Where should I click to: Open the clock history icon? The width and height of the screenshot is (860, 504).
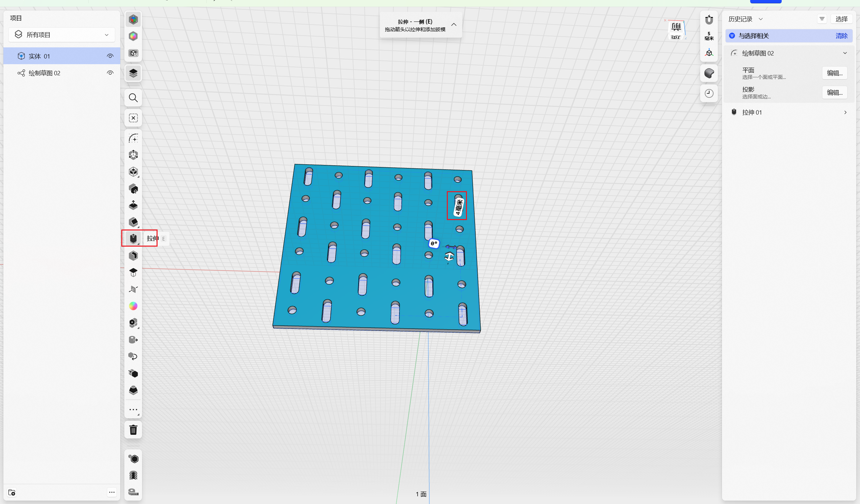tap(709, 93)
